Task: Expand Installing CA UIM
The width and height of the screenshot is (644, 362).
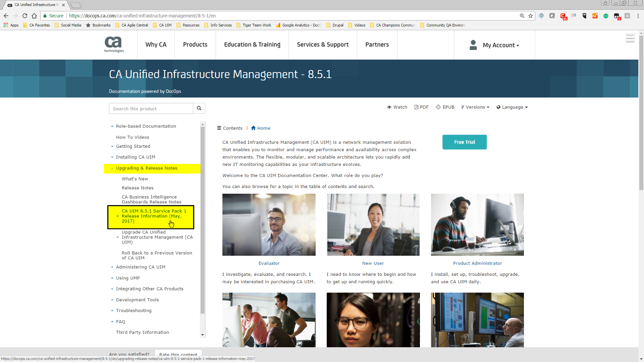Action: point(112,157)
